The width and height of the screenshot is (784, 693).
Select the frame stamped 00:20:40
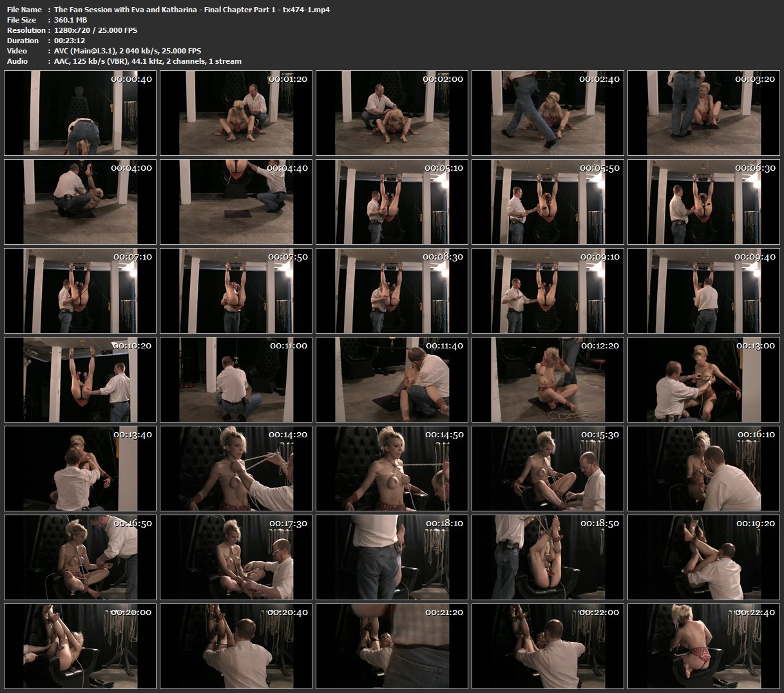pyautogui.click(x=236, y=647)
